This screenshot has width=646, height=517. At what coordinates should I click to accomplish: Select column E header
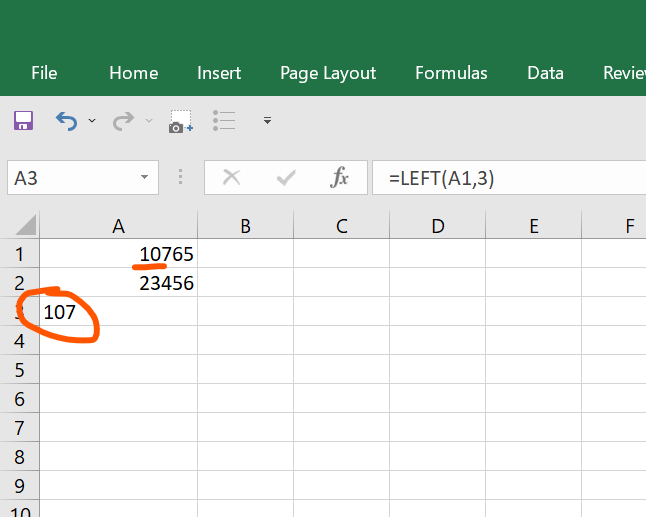(534, 226)
